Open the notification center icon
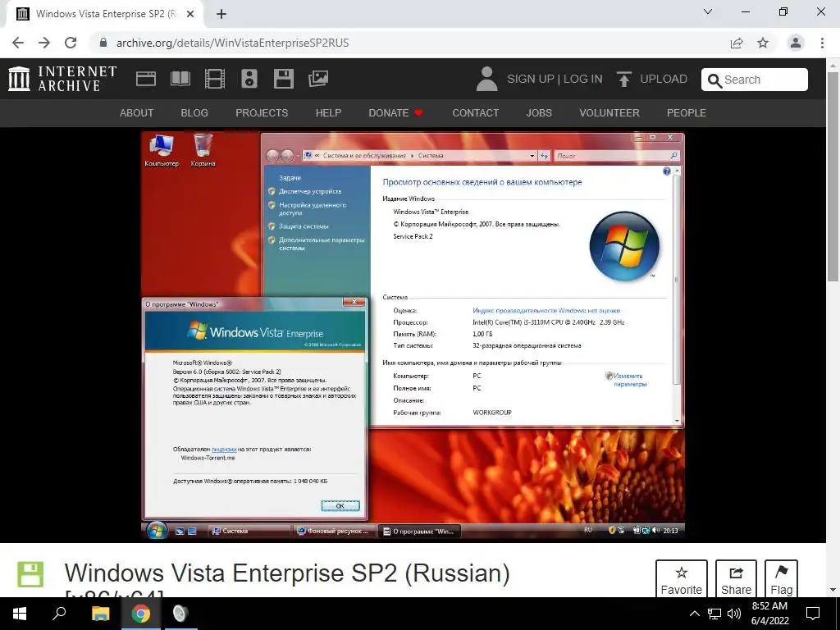This screenshot has height=630, width=840. pyautogui.click(x=813, y=614)
